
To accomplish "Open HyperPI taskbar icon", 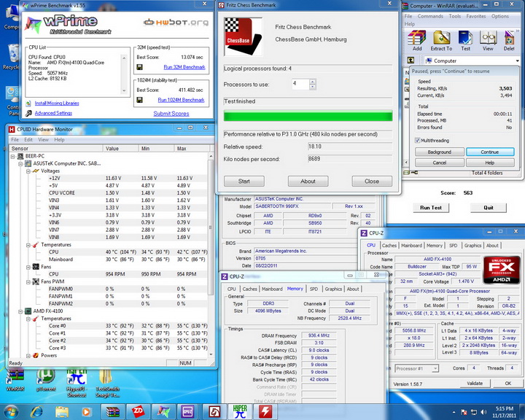I will (x=239, y=412).
